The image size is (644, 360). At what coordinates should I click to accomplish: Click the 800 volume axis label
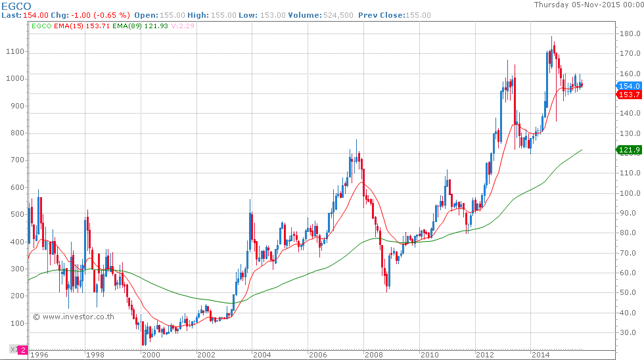(x=17, y=133)
